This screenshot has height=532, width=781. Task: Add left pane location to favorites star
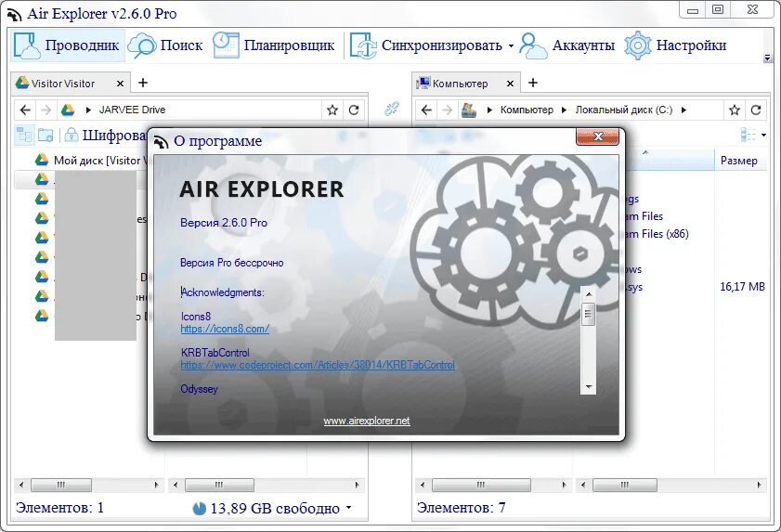[332, 110]
